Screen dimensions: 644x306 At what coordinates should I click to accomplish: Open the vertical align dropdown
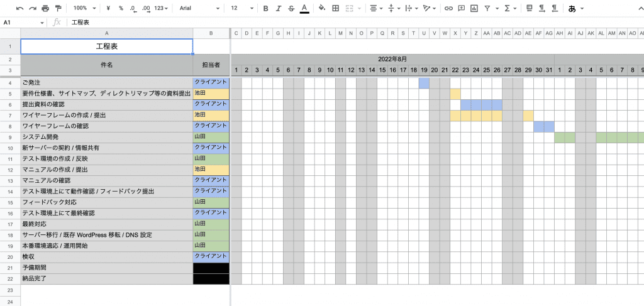[x=393, y=8]
